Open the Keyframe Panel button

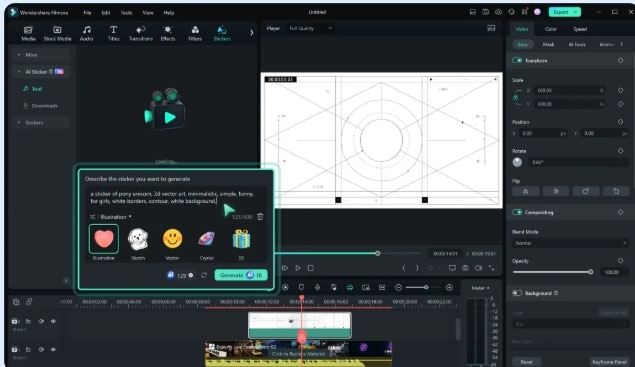(x=609, y=362)
